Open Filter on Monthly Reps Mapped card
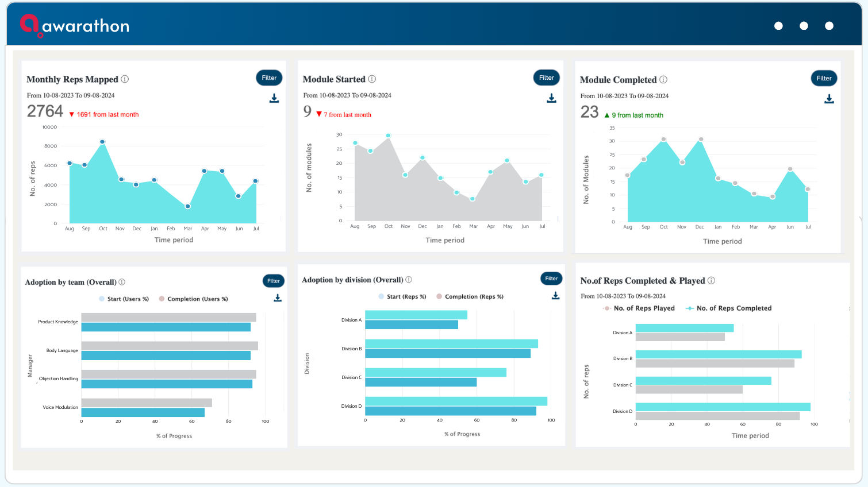The height and width of the screenshot is (487, 868). [x=269, y=78]
